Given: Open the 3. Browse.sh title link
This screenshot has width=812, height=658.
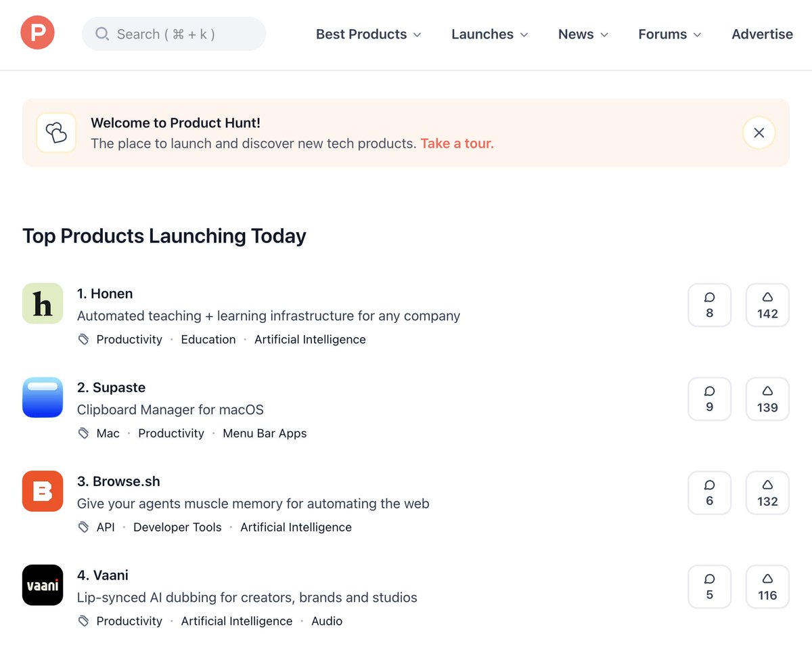Looking at the screenshot, I should [118, 481].
